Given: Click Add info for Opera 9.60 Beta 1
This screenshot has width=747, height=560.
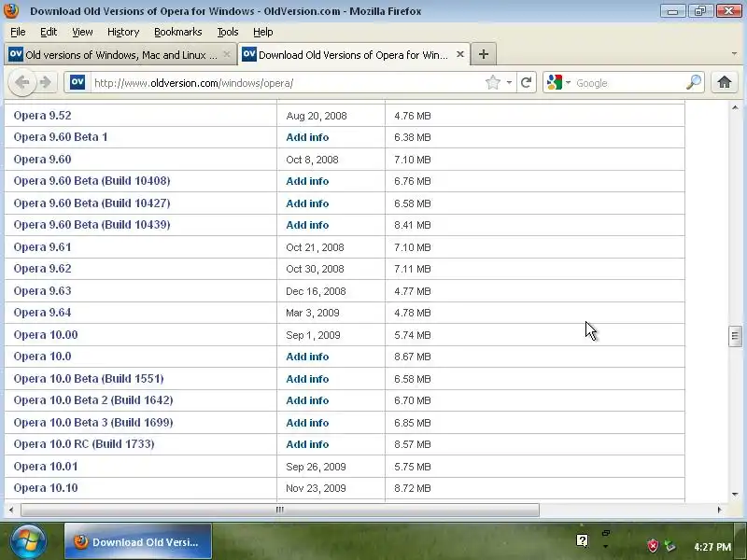Looking at the screenshot, I should coord(307,137).
